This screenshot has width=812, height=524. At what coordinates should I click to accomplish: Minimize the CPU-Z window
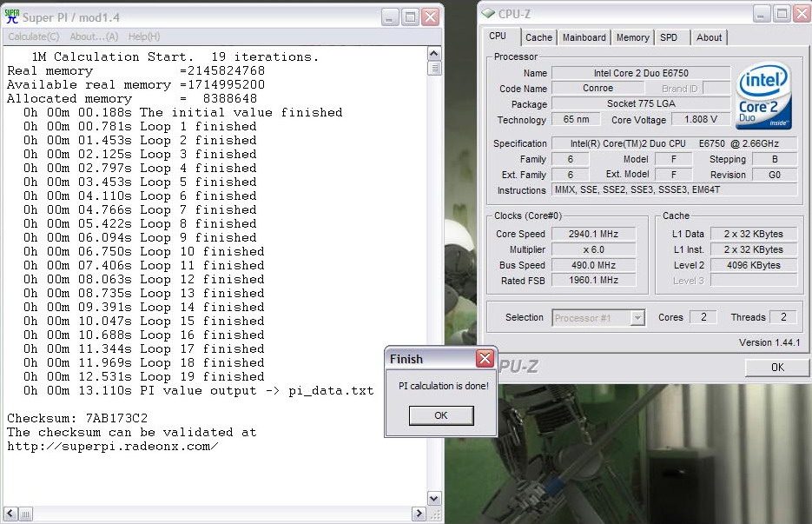[761, 14]
